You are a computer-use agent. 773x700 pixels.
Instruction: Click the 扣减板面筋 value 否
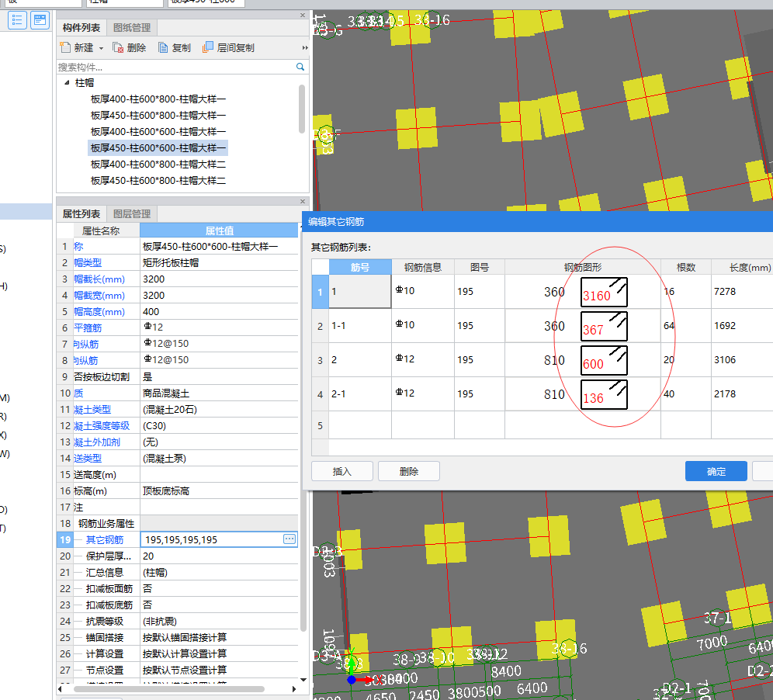220,588
